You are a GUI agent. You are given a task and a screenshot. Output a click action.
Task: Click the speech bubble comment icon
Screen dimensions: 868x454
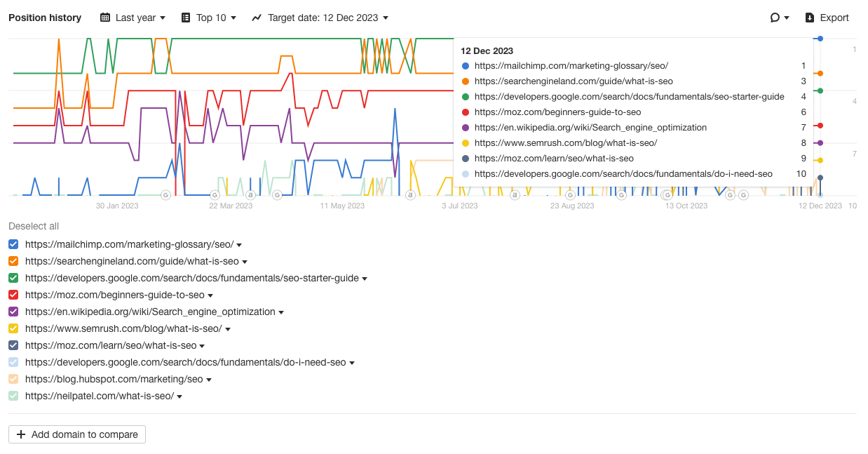tap(775, 18)
